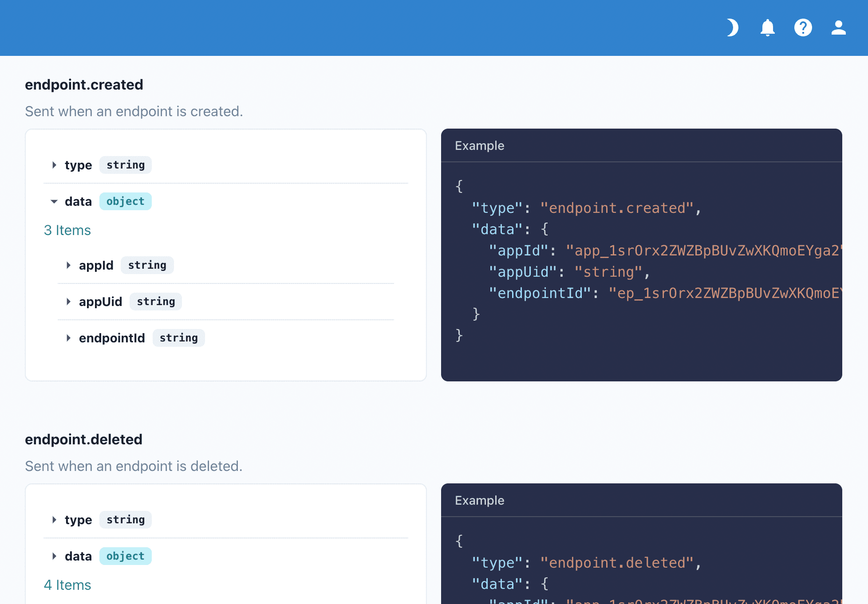Expand data object in endpoint.deleted
868x604 pixels.
pyautogui.click(x=54, y=556)
